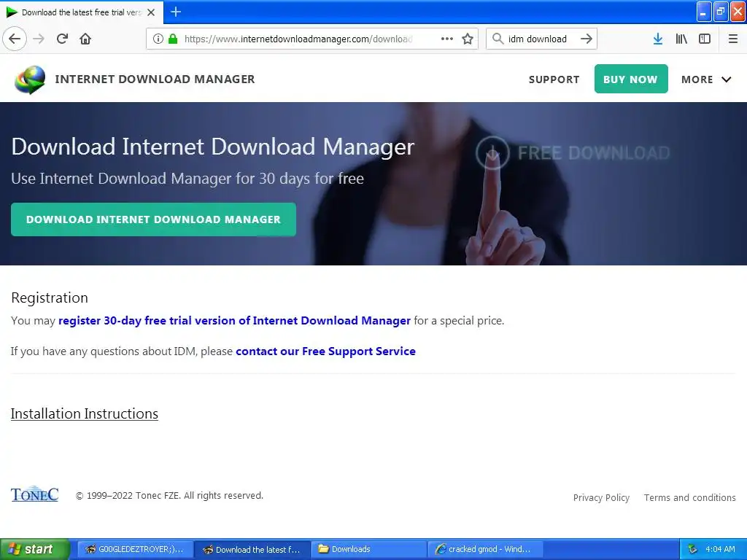Click the Tonec logo in the footer
The height and width of the screenshot is (560, 747).
click(x=35, y=495)
